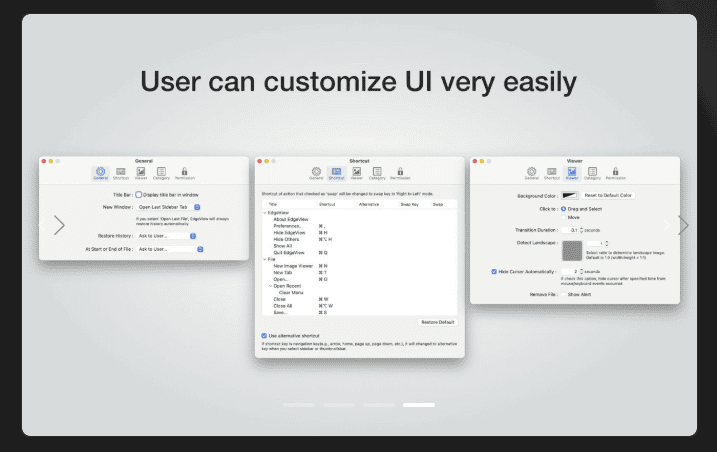Adjust Transition Duration stepper

coord(581,230)
